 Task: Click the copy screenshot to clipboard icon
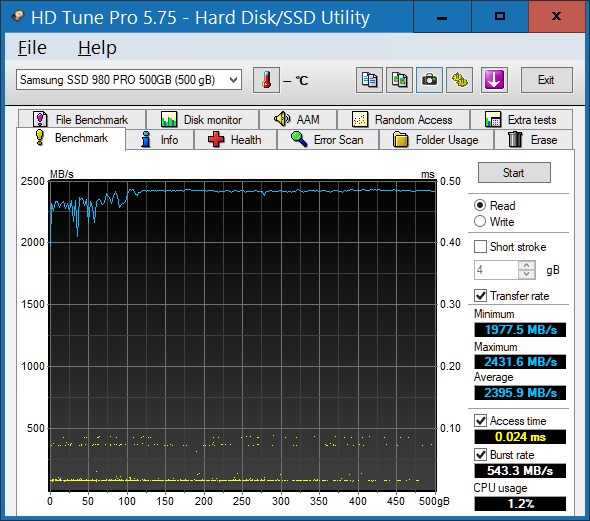399,80
